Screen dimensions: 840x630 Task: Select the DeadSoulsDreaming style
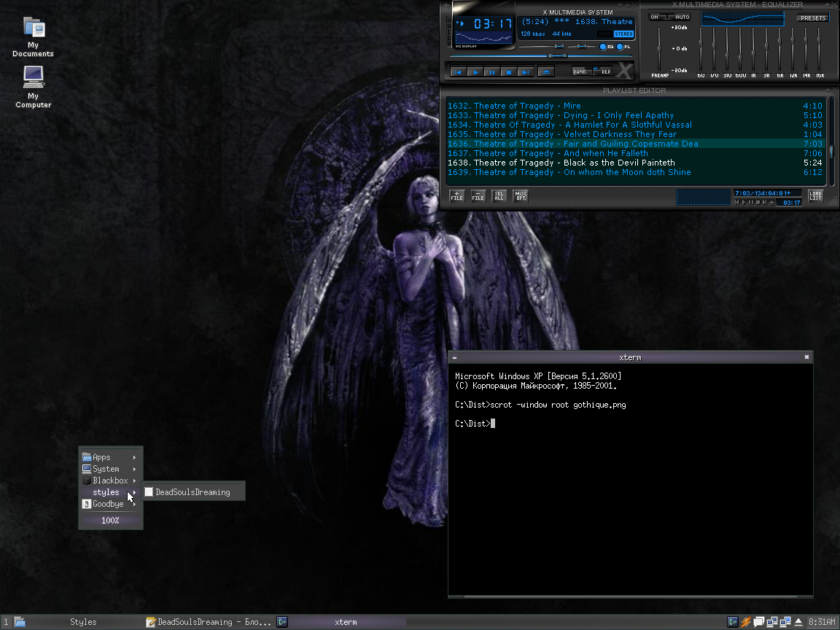(193, 492)
